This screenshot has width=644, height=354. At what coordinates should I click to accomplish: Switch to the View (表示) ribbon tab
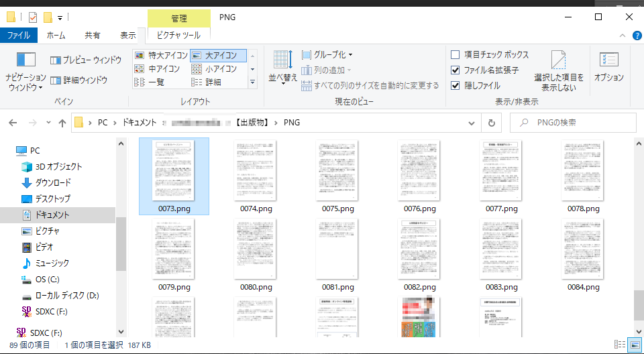pos(127,36)
